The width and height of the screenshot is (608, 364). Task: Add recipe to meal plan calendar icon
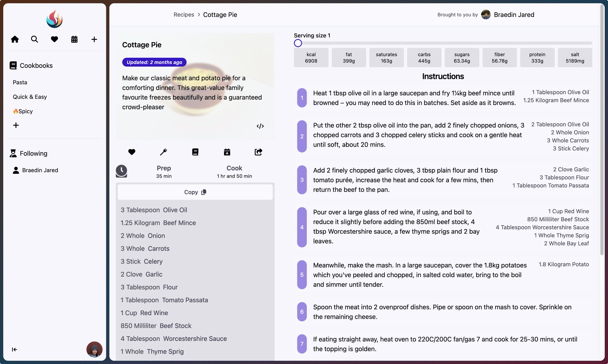[227, 152]
